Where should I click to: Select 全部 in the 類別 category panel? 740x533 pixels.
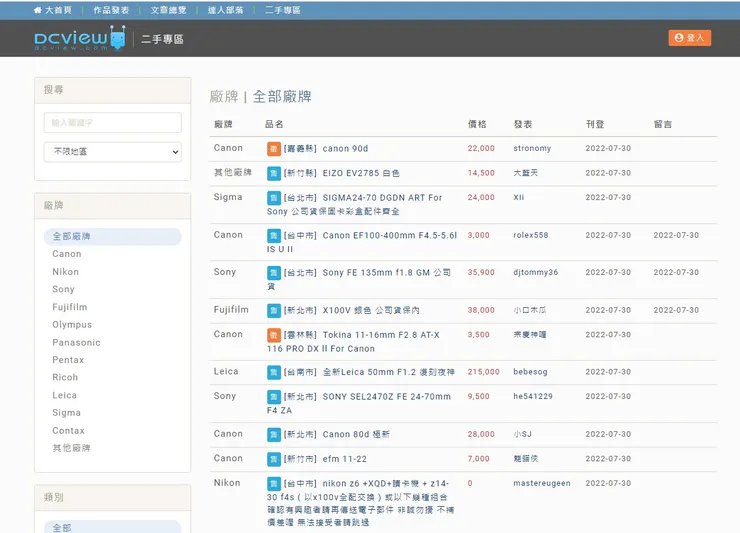point(113,527)
